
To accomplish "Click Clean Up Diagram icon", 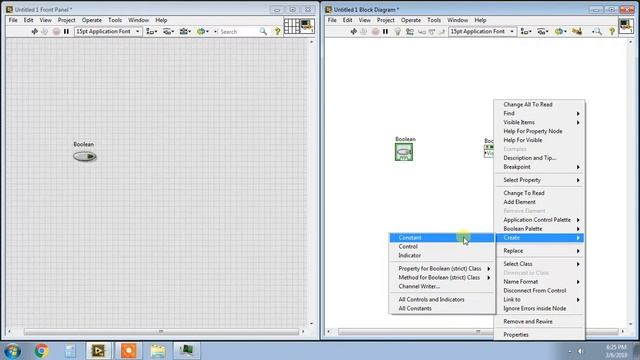I will pyautogui.click(x=577, y=31).
